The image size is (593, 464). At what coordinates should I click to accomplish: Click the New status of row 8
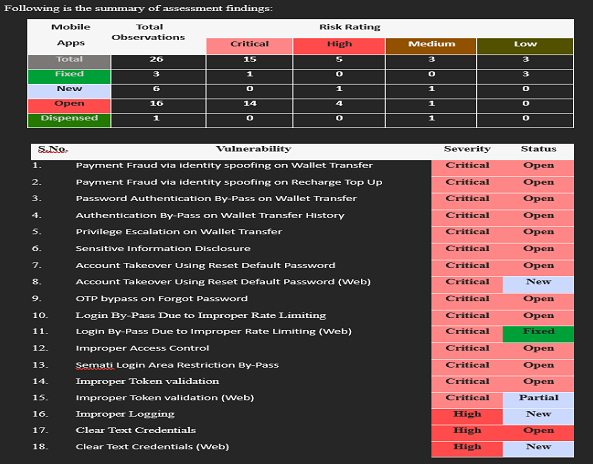[x=538, y=284]
